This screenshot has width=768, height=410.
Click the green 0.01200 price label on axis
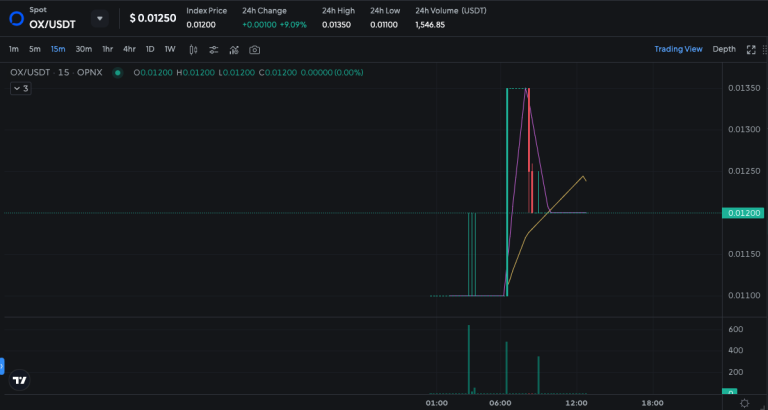tap(743, 213)
